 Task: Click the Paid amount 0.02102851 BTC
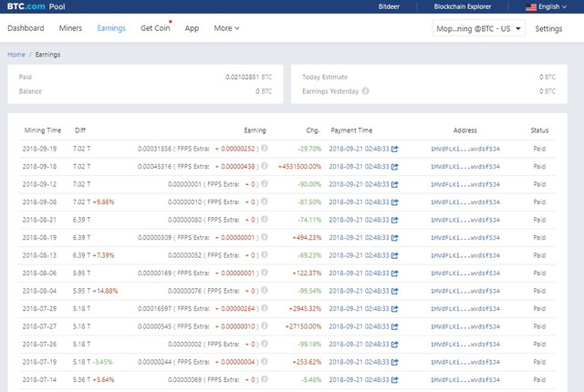click(x=249, y=77)
